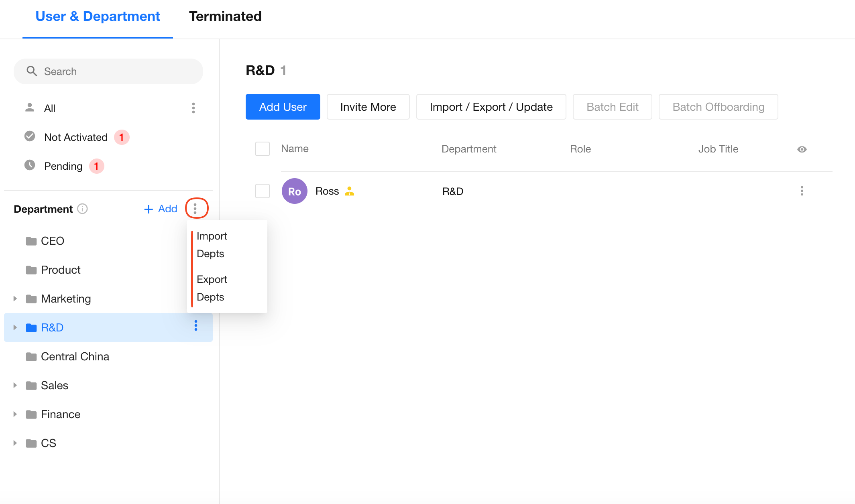Click Ross's purple avatar

click(294, 191)
